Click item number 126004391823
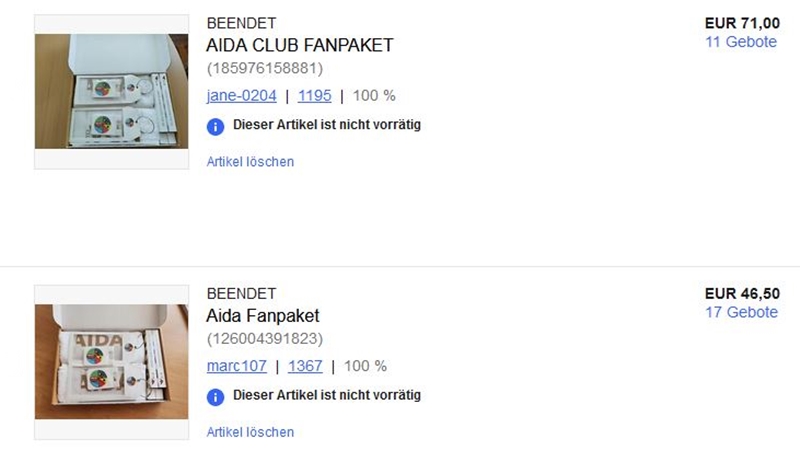 tap(265, 339)
